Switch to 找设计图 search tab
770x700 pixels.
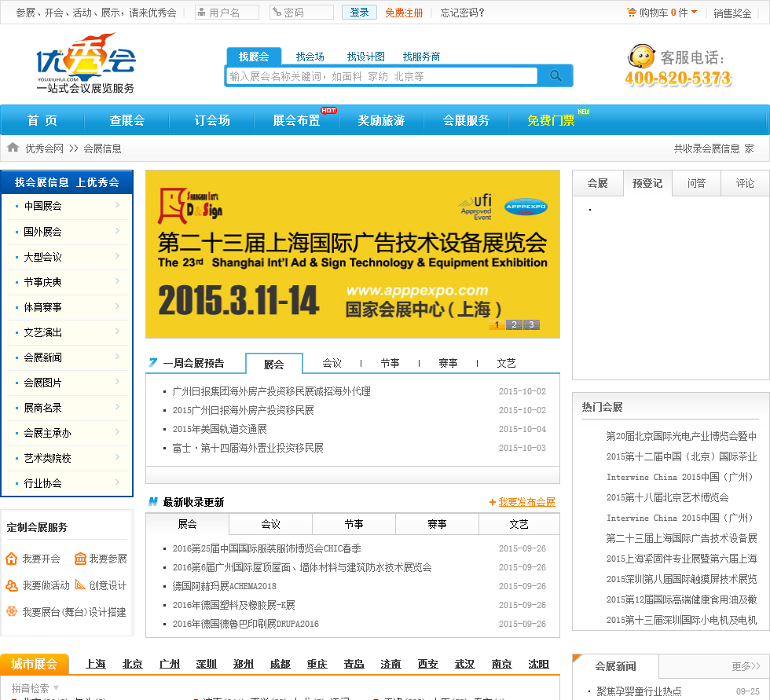pos(366,57)
